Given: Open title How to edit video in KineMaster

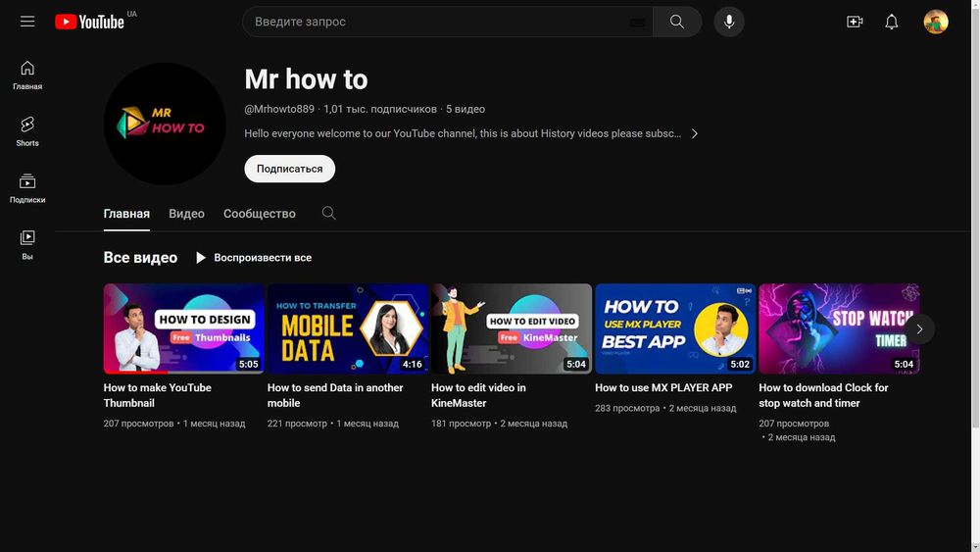Looking at the screenshot, I should [x=478, y=396].
